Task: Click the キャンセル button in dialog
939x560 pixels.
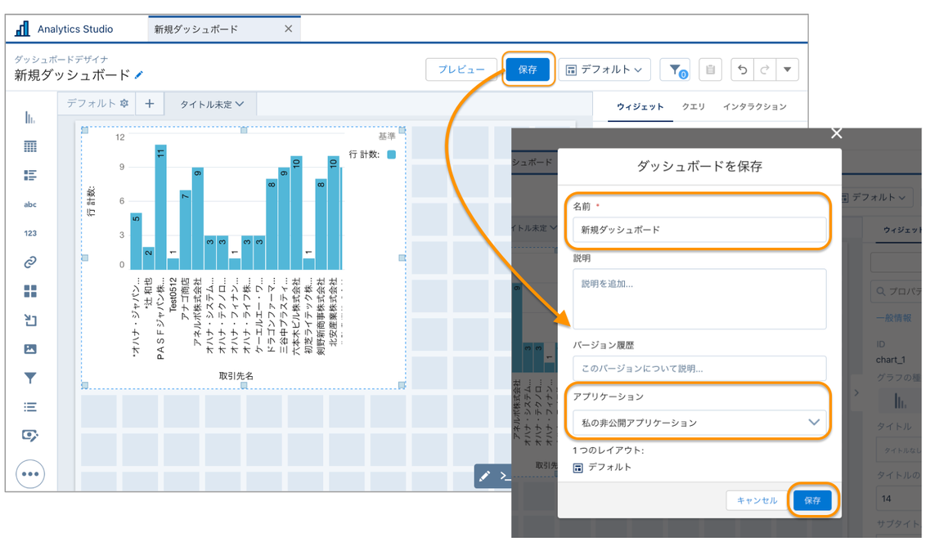Action: [757, 500]
